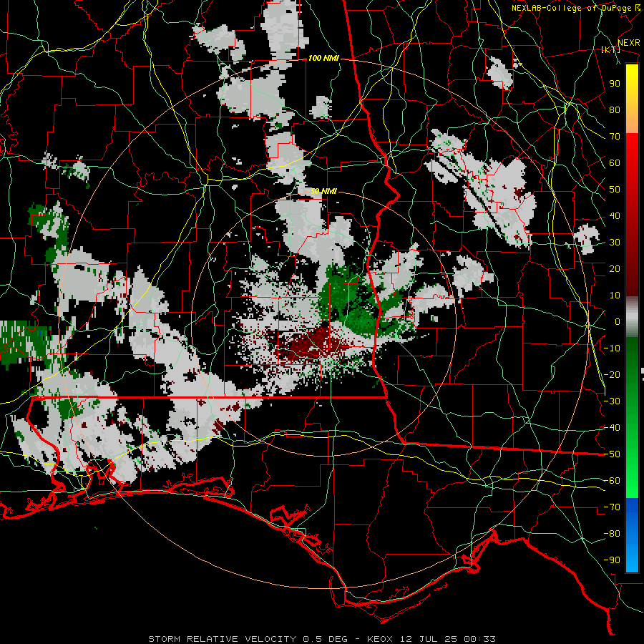This screenshot has width=644, height=644.
Task: Click the 100 NMI range ring label
Action: click(x=323, y=59)
